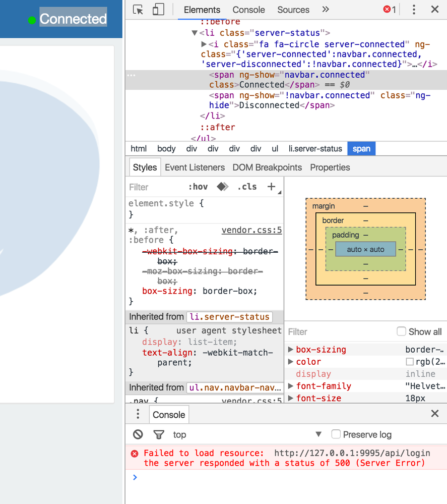Switch to the Sources tab
This screenshot has width=447, height=504.
(293, 10)
